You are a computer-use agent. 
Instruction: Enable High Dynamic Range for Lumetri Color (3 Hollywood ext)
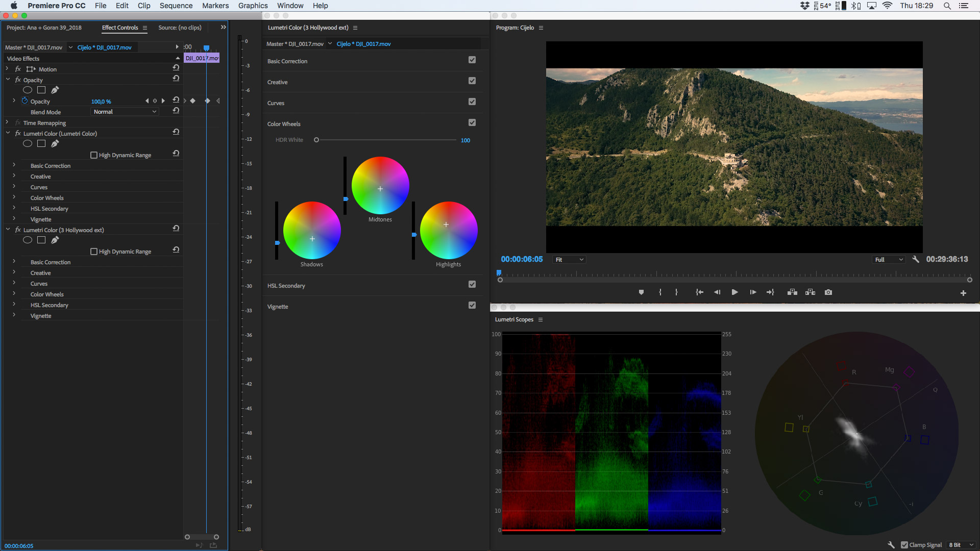94,252
